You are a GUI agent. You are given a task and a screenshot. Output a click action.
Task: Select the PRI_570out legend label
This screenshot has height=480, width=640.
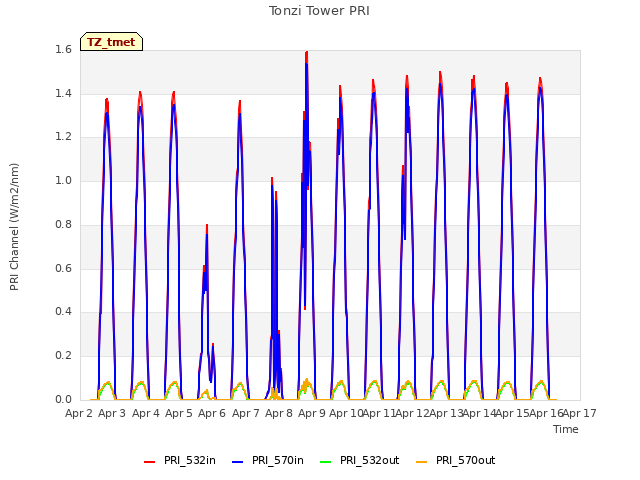click(x=466, y=460)
